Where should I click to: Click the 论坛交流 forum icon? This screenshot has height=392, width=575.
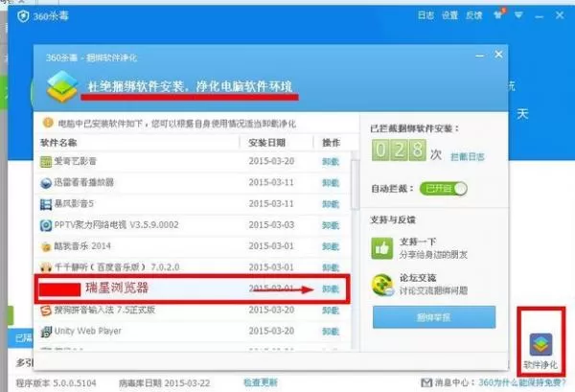point(382,285)
